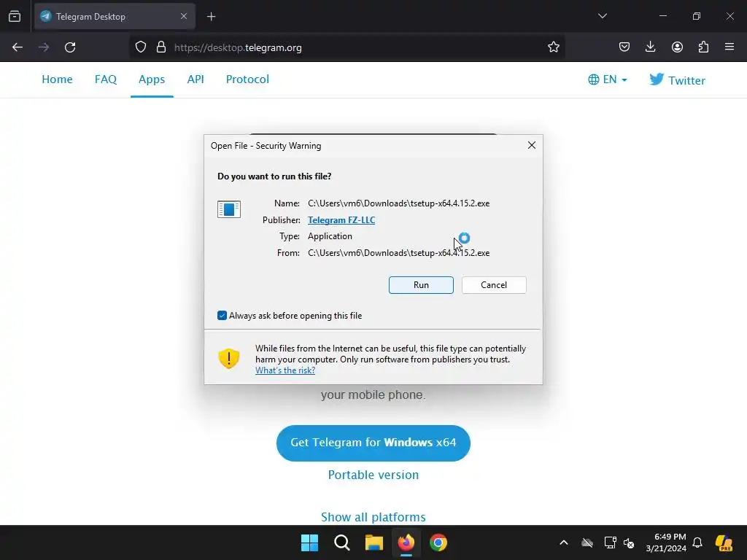Open the API navigation item
This screenshot has height=560, width=747.
coord(196,79)
